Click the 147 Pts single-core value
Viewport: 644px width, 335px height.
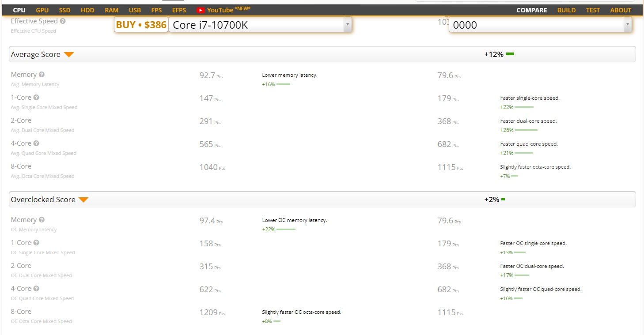tap(210, 98)
